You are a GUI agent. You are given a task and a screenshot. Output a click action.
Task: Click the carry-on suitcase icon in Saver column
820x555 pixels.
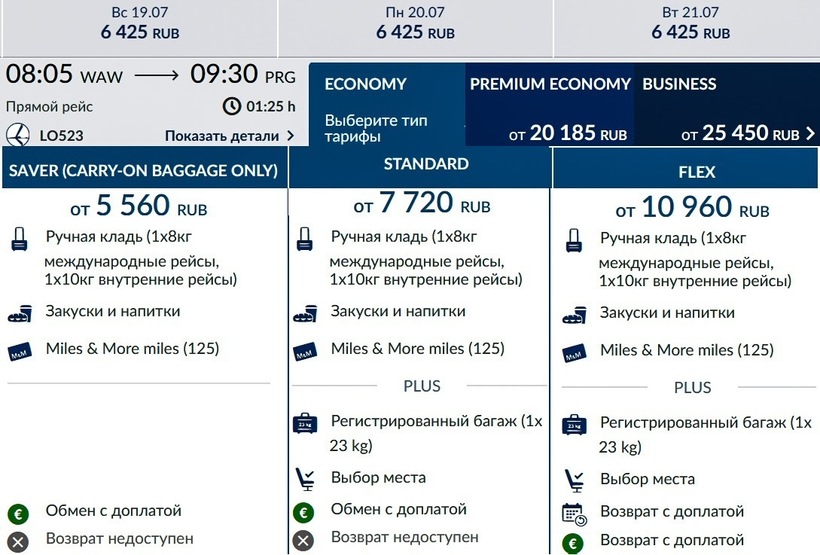click(x=21, y=241)
